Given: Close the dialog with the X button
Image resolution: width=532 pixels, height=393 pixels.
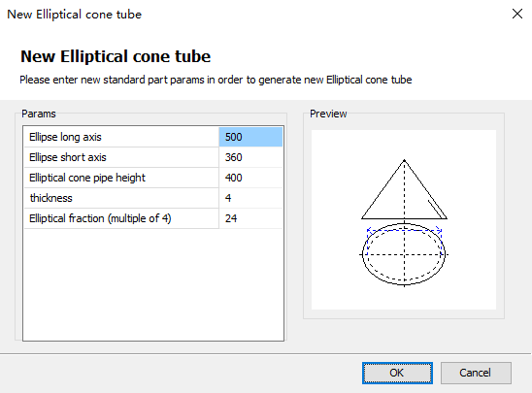Looking at the screenshot, I should (517, 14).
